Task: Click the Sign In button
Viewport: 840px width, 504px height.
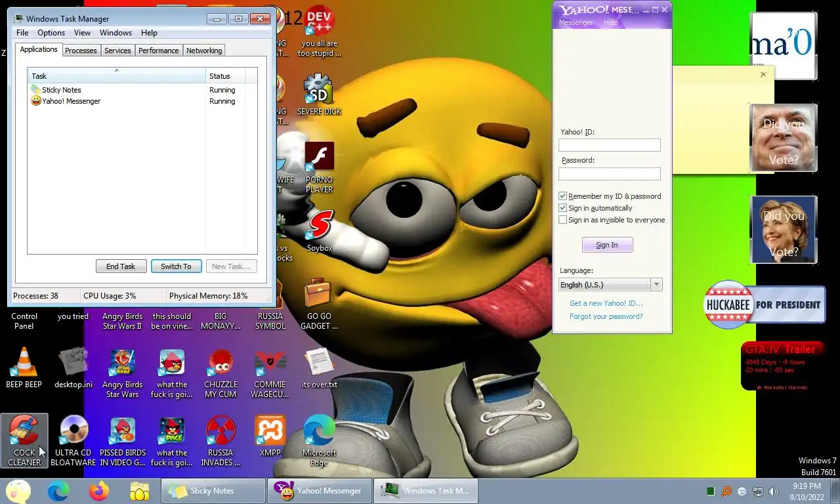Action: click(607, 245)
